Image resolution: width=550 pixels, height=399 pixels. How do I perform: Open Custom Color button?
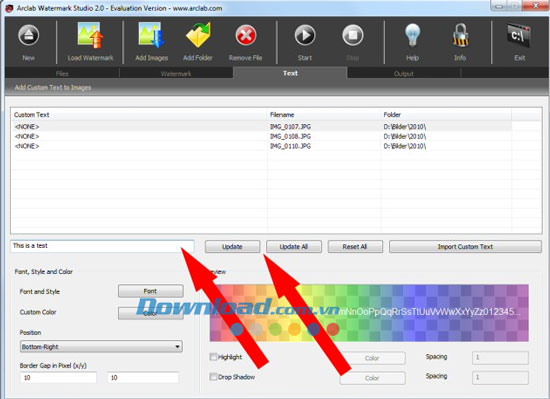pyautogui.click(x=150, y=313)
